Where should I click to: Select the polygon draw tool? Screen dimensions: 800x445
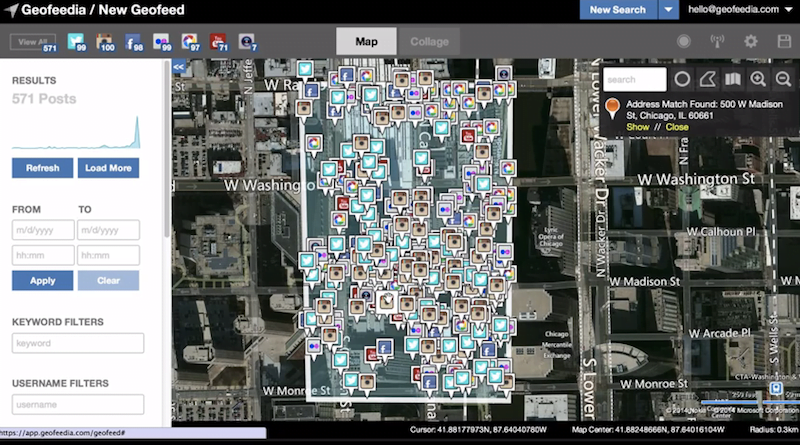[707, 79]
